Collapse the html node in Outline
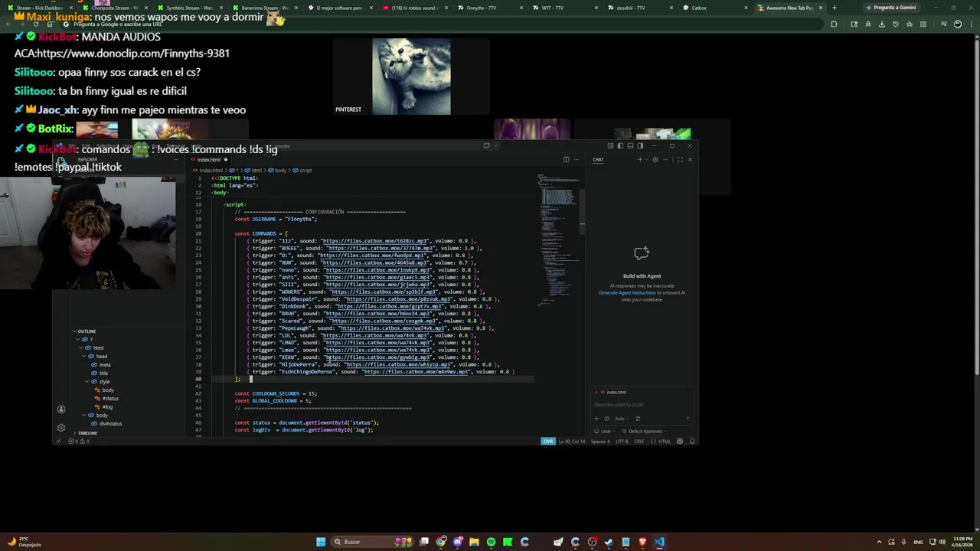 (x=80, y=348)
